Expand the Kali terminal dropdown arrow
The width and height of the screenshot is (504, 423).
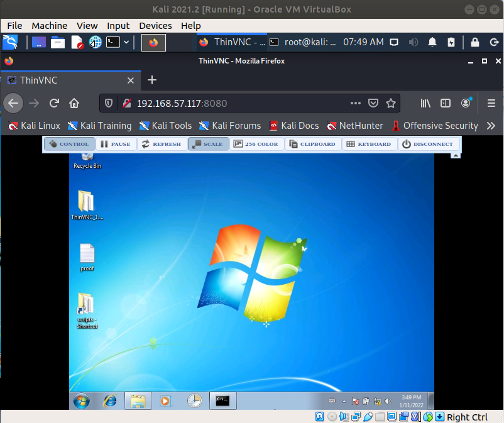pos(126,42)
